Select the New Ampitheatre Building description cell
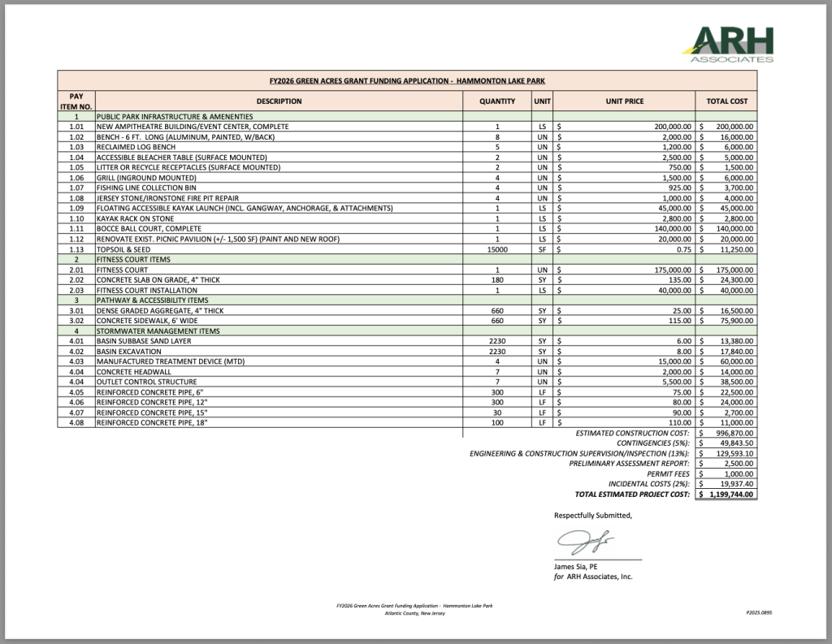This screenshot has height=644, width=832. tap(193, 128)
